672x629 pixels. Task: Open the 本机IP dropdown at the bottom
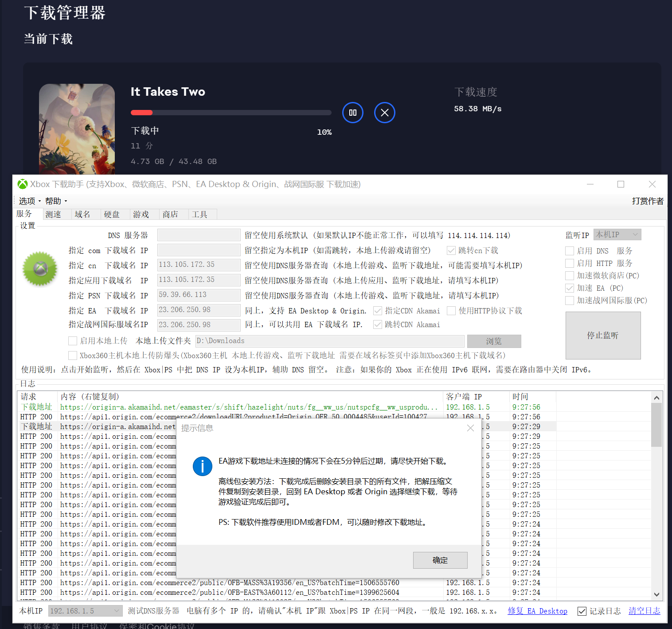coord(85,611)
